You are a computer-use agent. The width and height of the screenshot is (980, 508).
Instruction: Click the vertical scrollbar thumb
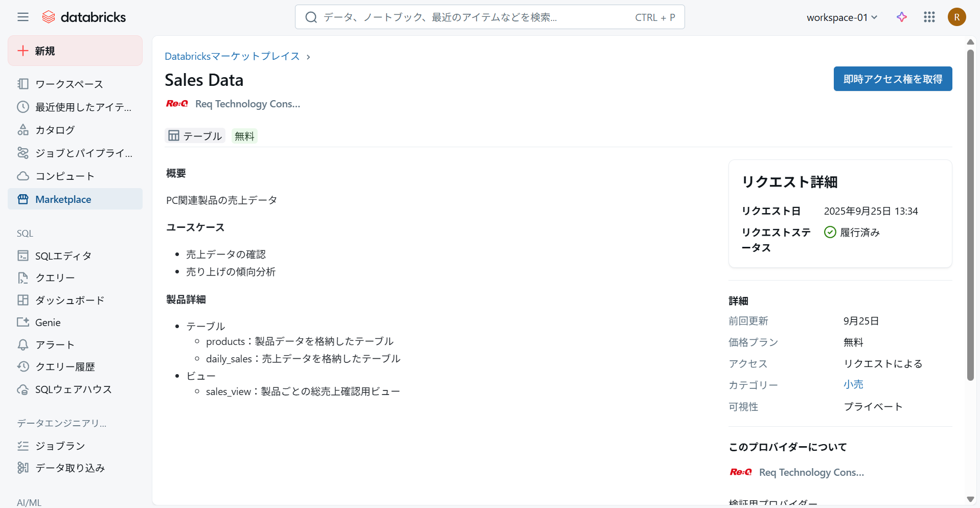point(970,215)
